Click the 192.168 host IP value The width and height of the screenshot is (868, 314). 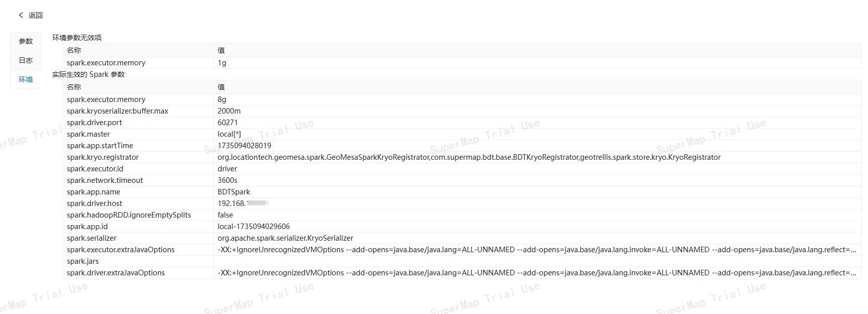click(243, 203)
